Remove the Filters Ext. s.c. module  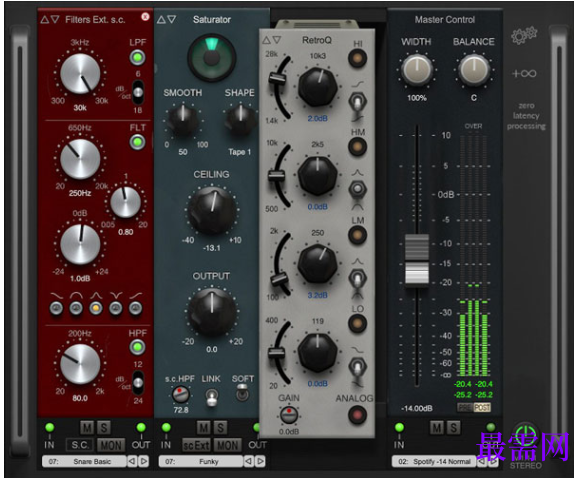click(145, 17)
